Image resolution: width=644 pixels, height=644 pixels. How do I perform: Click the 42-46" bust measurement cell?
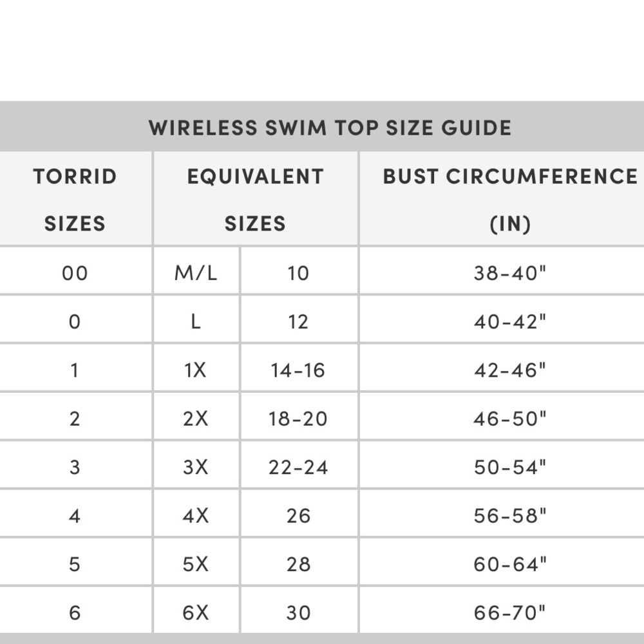(x=510, y=370)
